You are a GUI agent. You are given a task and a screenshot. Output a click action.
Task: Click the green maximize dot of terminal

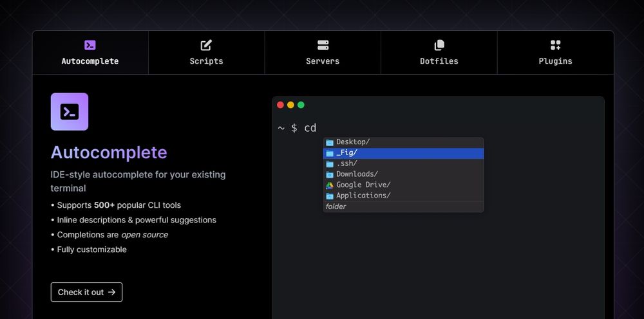(301, 105)
